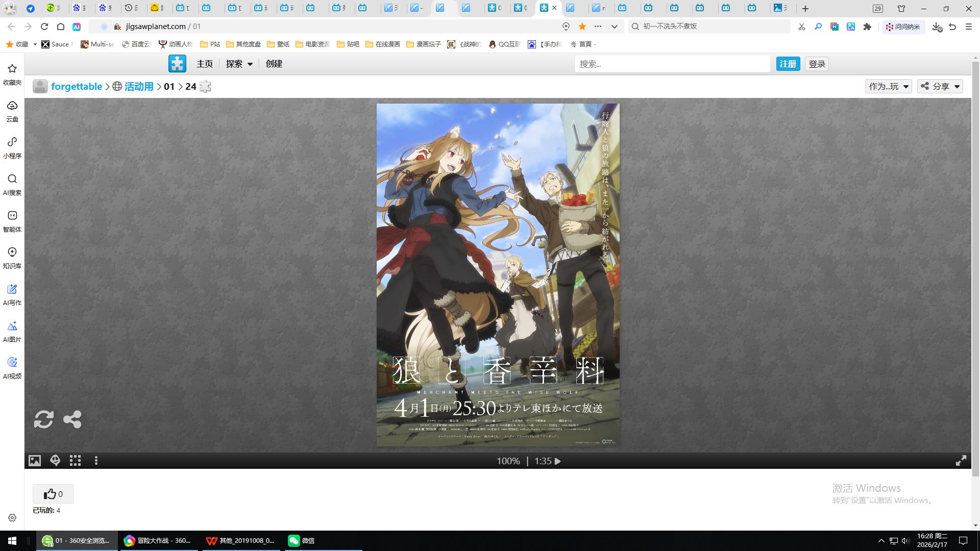The image size is (980, 551).
Task: Click the 24-piece puzzle icon
Action: click(x=205, y=87)
